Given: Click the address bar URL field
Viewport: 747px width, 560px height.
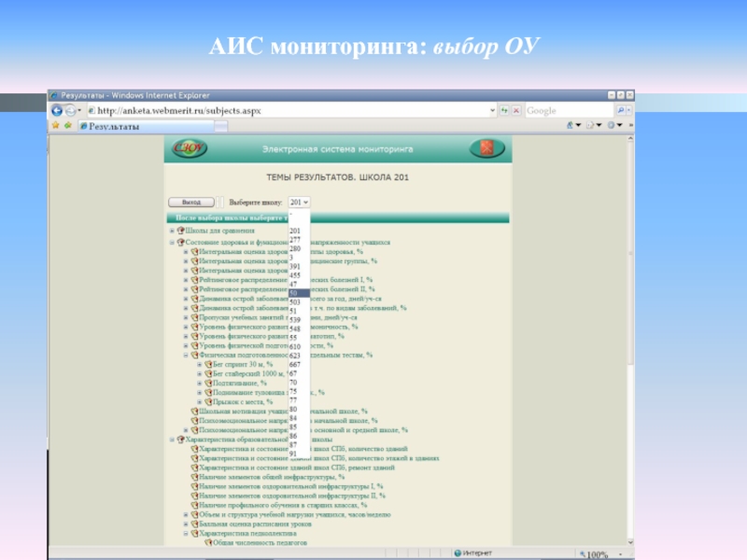Looking at the screenshot, I should (289, 110).
